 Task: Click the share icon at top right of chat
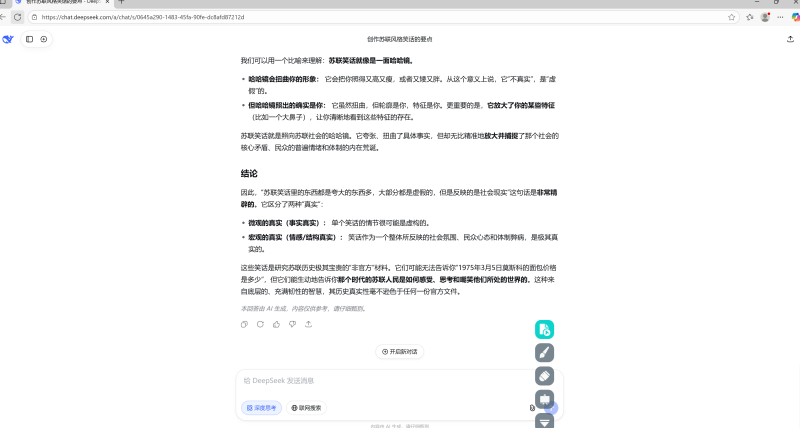tap(790, 39)
